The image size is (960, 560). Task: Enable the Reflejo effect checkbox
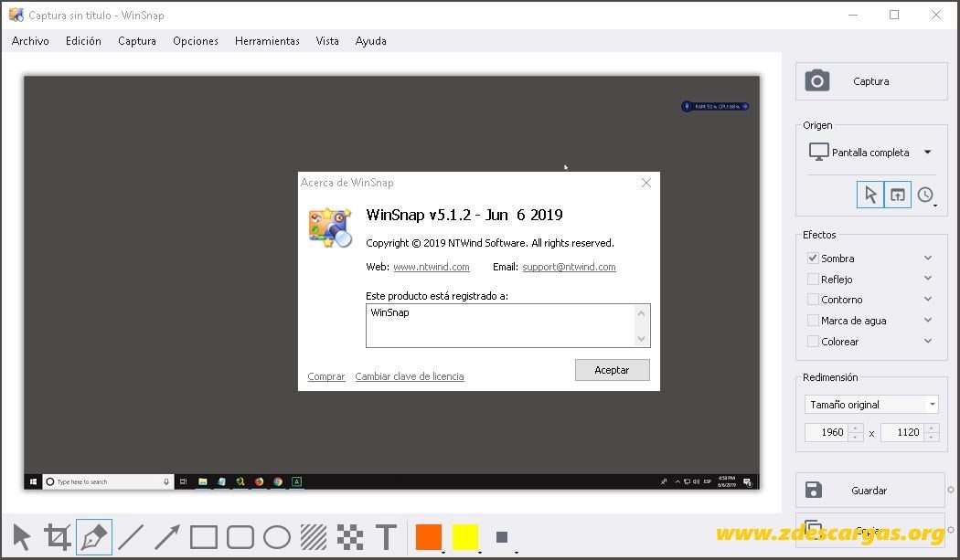813,279
